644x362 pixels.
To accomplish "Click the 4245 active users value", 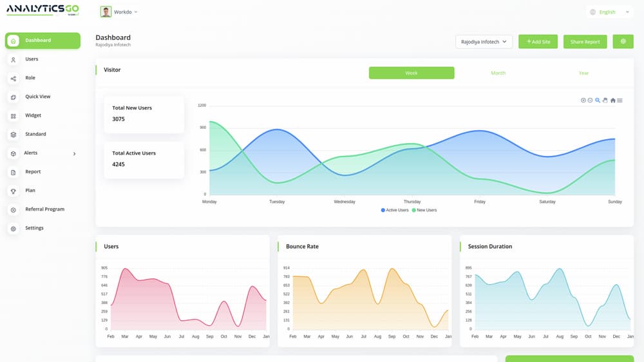I will click(118, 164).
